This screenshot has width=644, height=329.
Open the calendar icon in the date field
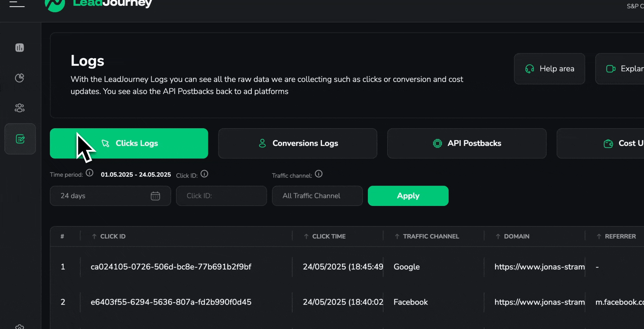(155, 196)
